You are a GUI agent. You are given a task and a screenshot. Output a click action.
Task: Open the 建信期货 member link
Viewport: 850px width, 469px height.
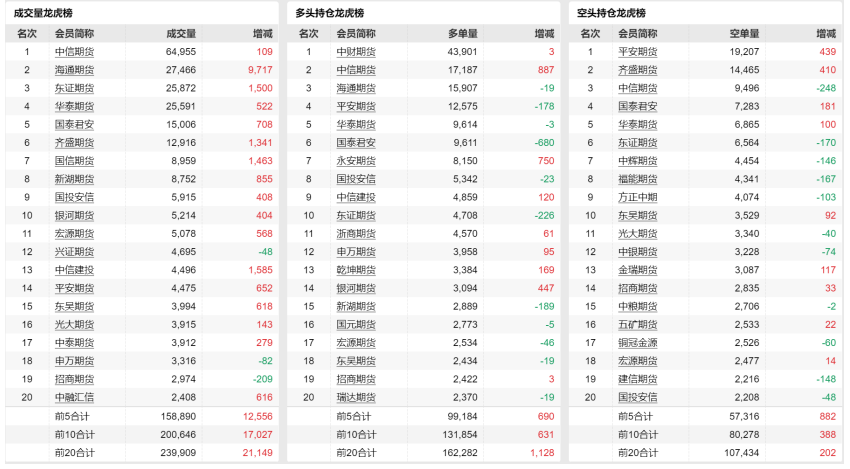coord(638,380)
